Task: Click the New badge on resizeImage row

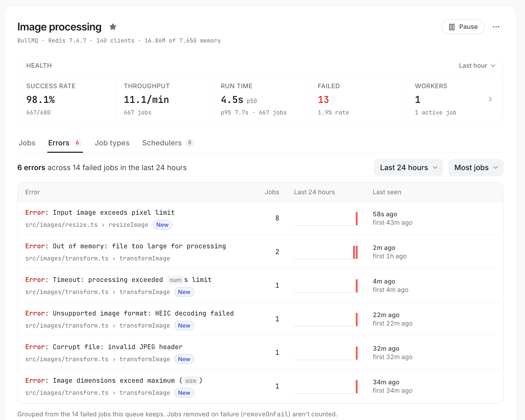Action: (x=162, y=225)
